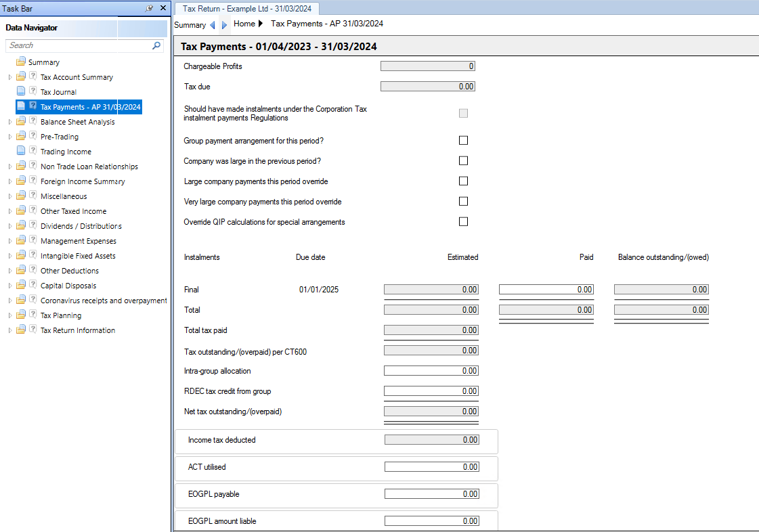The width and height of the screenshot is (759, 532).
Task: Click the ACT utilised amount field
Action: click(432, 466)
